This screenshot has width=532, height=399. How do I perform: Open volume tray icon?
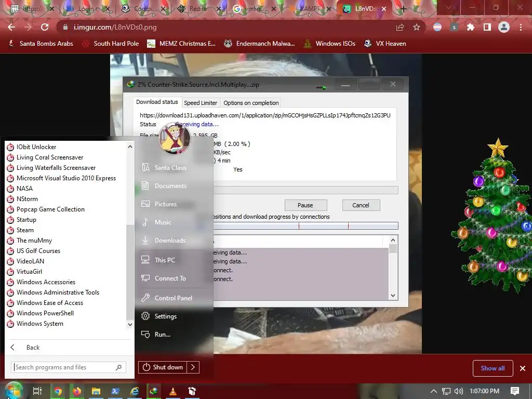[458, 391]
